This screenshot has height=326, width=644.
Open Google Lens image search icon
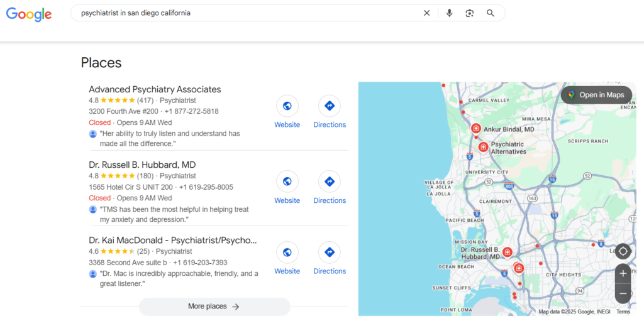click(469, 13)
